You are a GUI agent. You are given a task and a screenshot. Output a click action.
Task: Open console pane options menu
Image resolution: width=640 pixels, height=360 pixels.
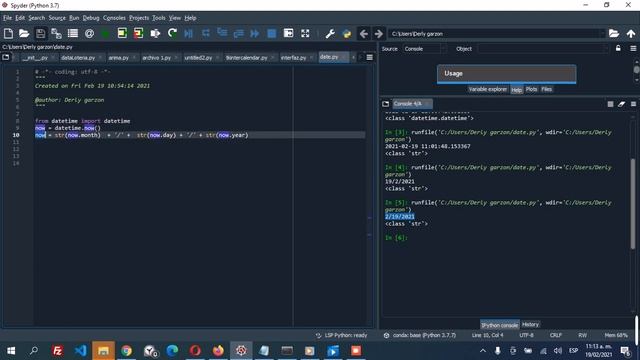click(633, 104)
